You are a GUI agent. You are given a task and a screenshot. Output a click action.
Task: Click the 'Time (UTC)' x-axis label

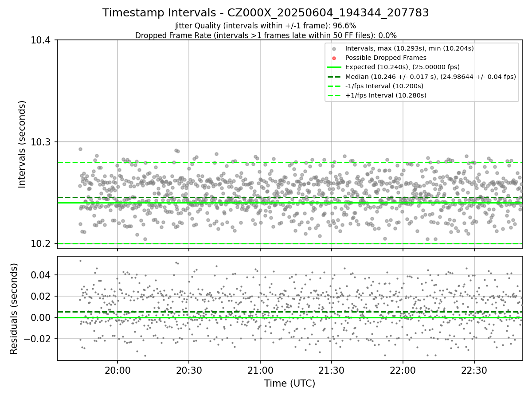click(289, 383)
